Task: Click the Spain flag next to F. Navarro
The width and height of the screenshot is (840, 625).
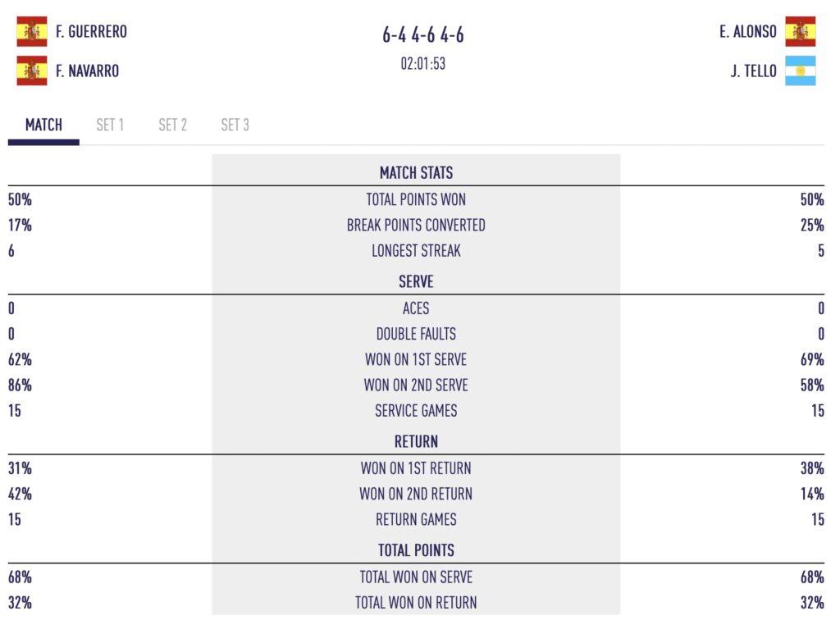Action: (x=31, y=71)
